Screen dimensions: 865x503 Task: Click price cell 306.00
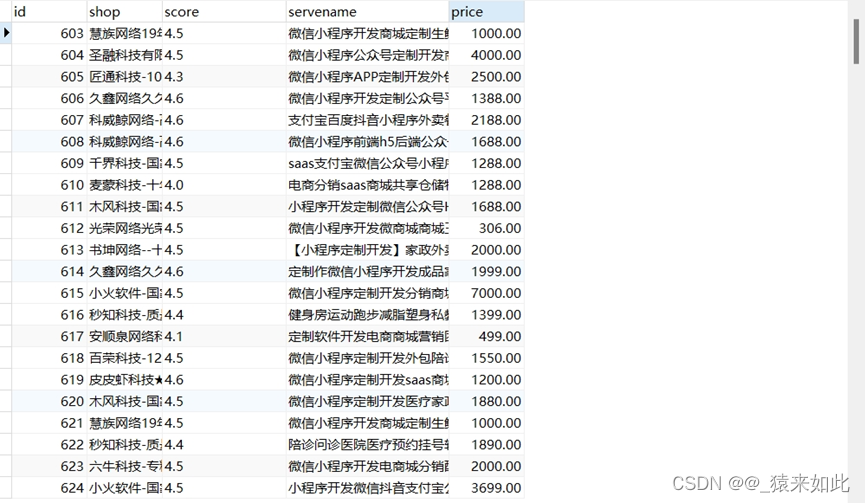487,228
